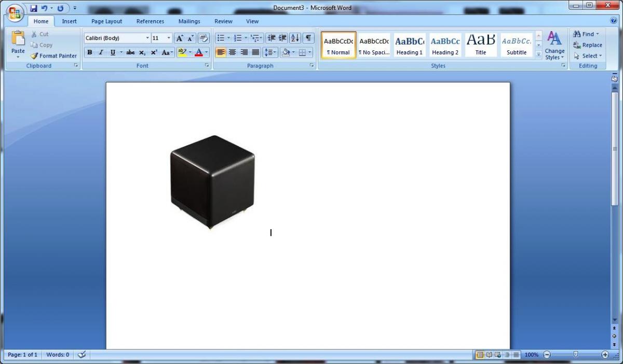Viewport: 623px width, 364px height.
Task: Click the Save icon in Quick Access Toolbar
Action: pos(34,8)
